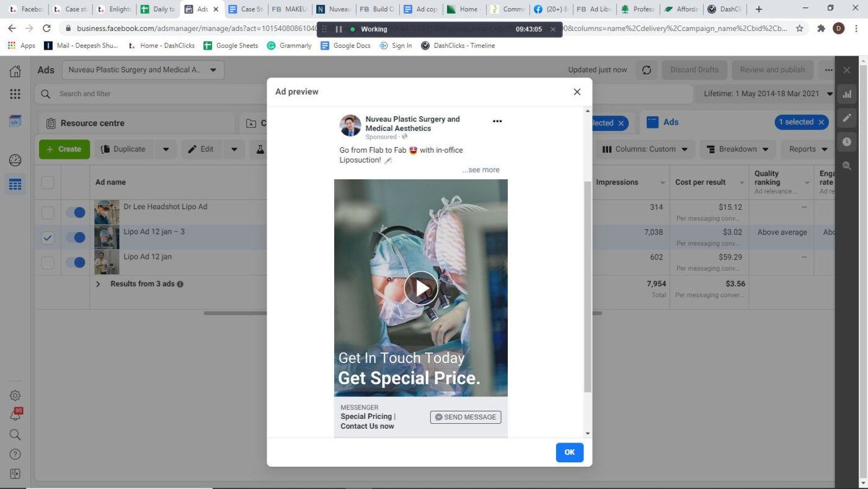Open the Resource centre tab
The width and height of the screenshot is (868, 489).
tap(92, 123)
